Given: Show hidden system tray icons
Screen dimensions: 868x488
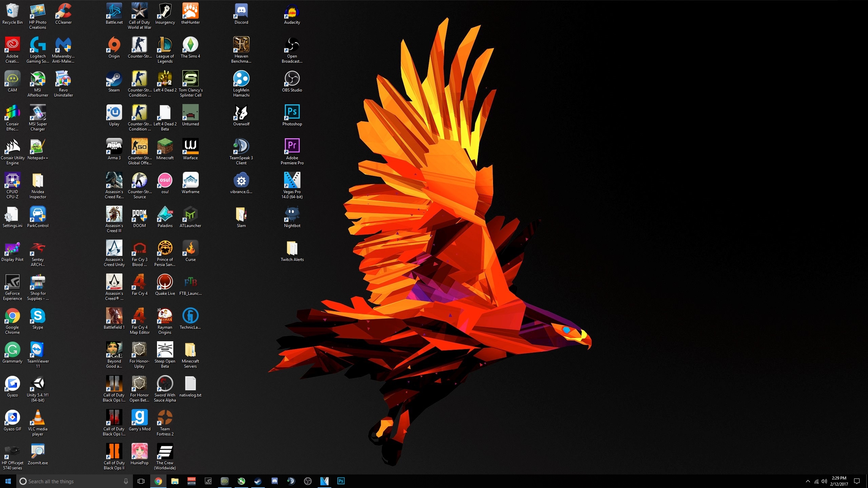Looking at the screenshot, I should (808, 481).
